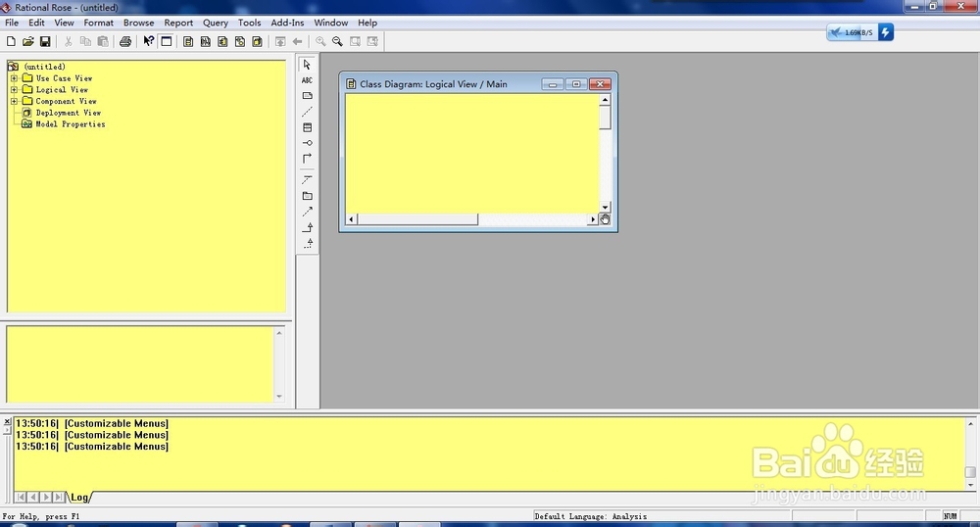
Task: Click diagram window horizontal scrollbar thumb
Action: point(417,219)
